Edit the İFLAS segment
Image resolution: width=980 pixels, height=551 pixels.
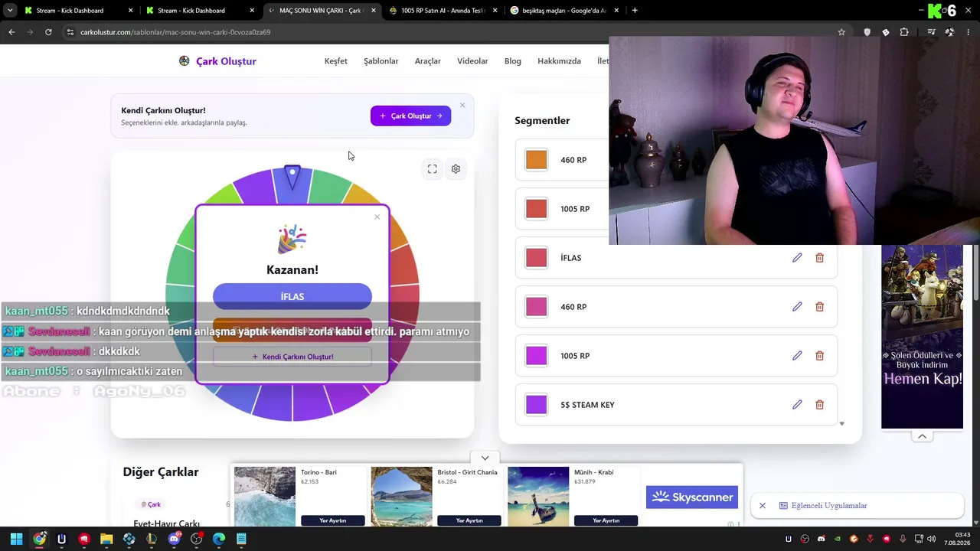797,258
